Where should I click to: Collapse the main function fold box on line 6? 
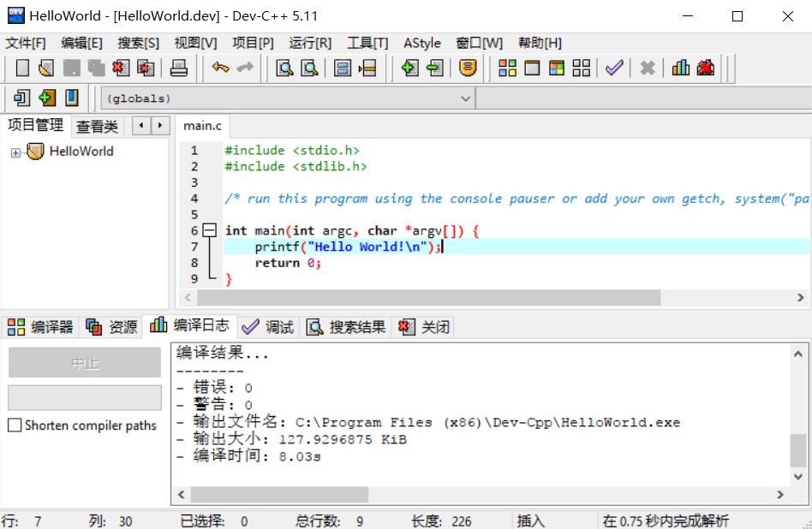tap(210, 229)
